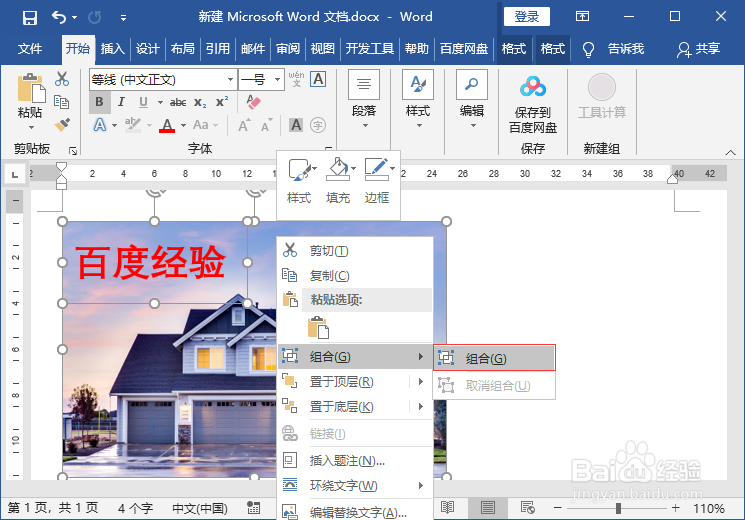Toggle Italic formatting

(122, 102)
